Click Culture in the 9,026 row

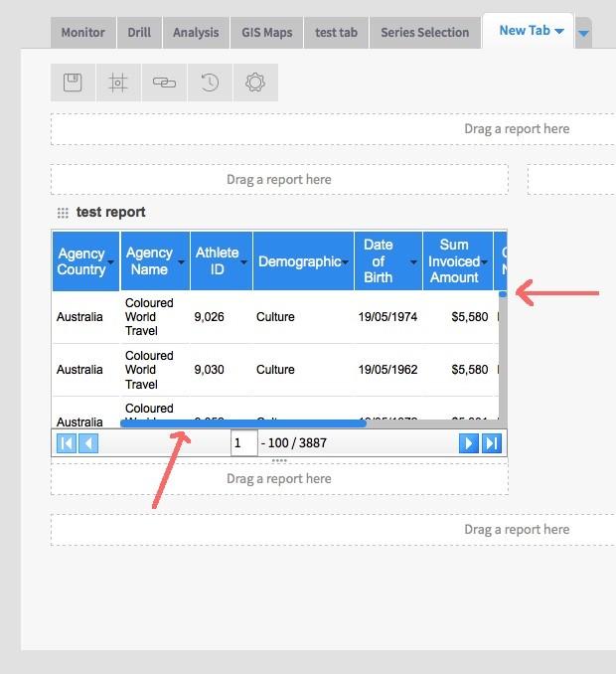(x=275, y=317)
